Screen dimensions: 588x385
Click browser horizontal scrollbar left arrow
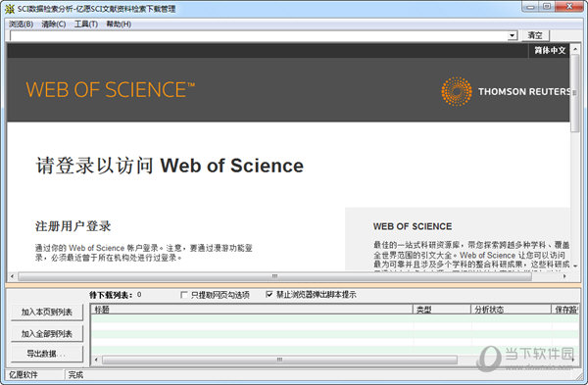click(x=13, y=276)
